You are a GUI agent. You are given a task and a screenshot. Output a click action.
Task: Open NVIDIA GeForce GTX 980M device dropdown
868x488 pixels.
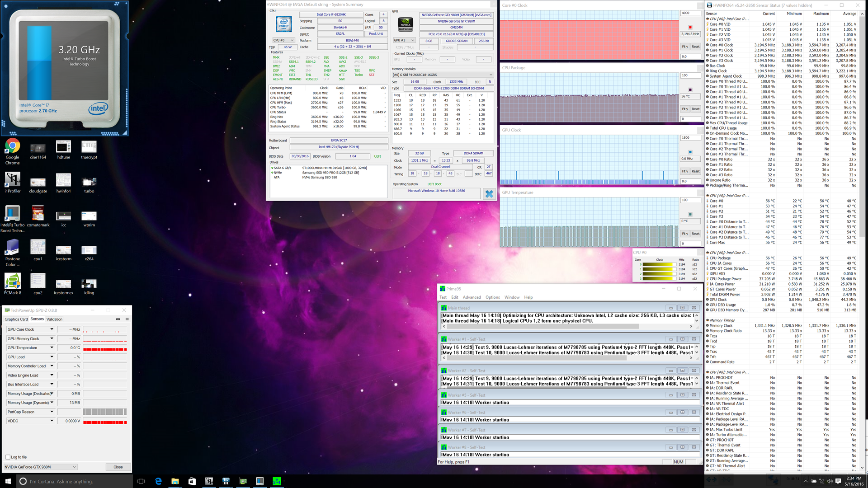click(x=40, y=467)
